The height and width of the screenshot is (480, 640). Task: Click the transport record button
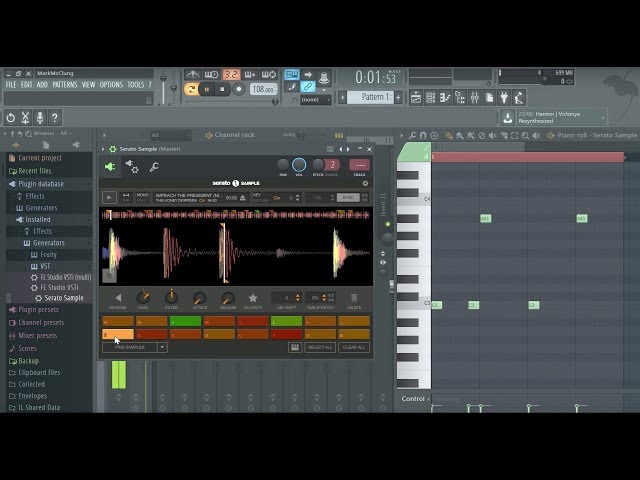[239, 89]
